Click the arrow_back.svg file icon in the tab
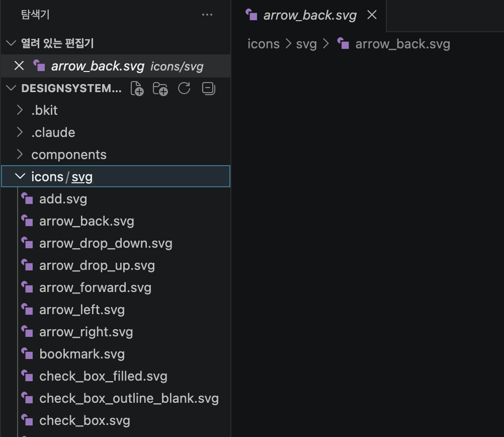This screenshot has width=504, height=437. (251, 15)
